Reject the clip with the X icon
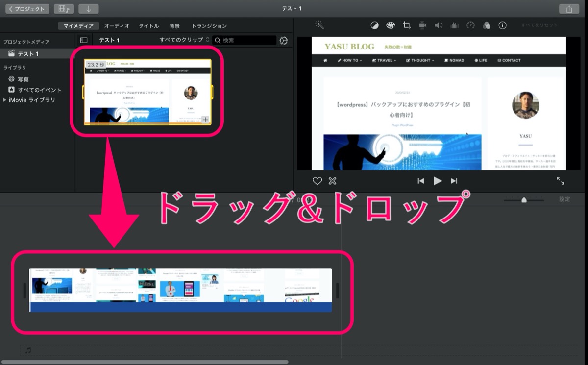 [332, 181]
